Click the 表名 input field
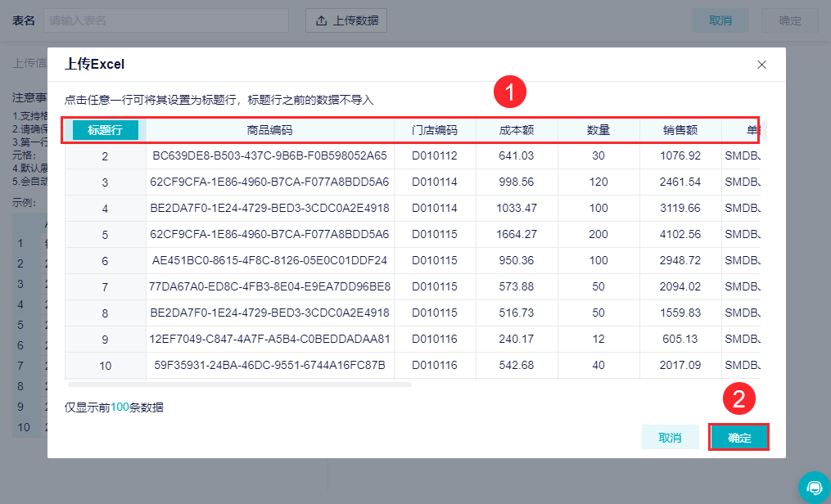This screenshot has width=831, height=504. click(166, 20)
